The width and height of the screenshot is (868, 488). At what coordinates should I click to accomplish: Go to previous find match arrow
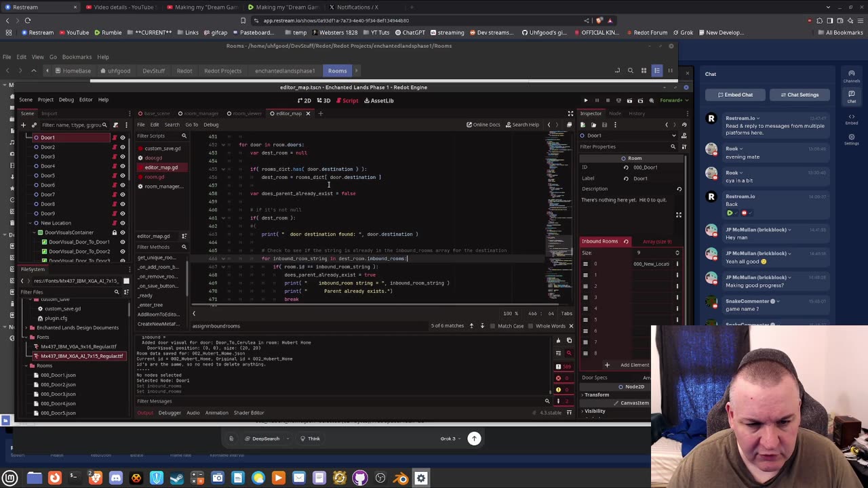471,326
